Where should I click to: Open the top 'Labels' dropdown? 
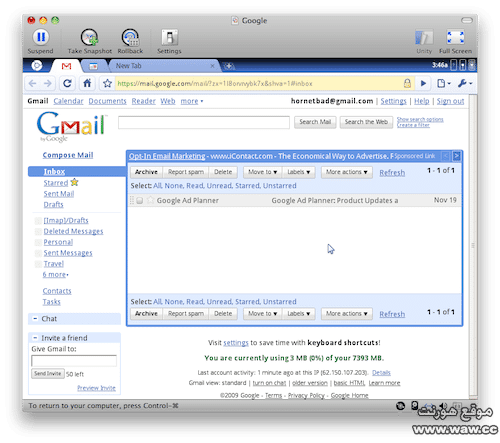298,172
